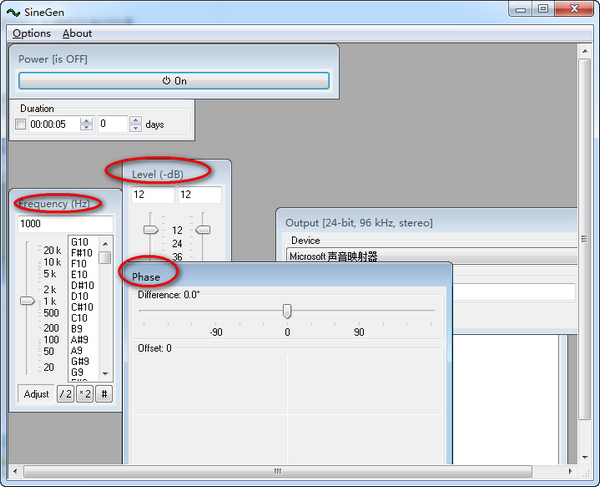Click the phase Difference slider handle

coord(287,311)
